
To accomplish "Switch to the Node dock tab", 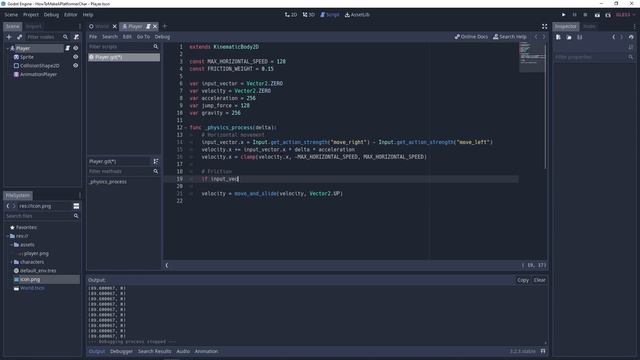I will click(589, 27).
